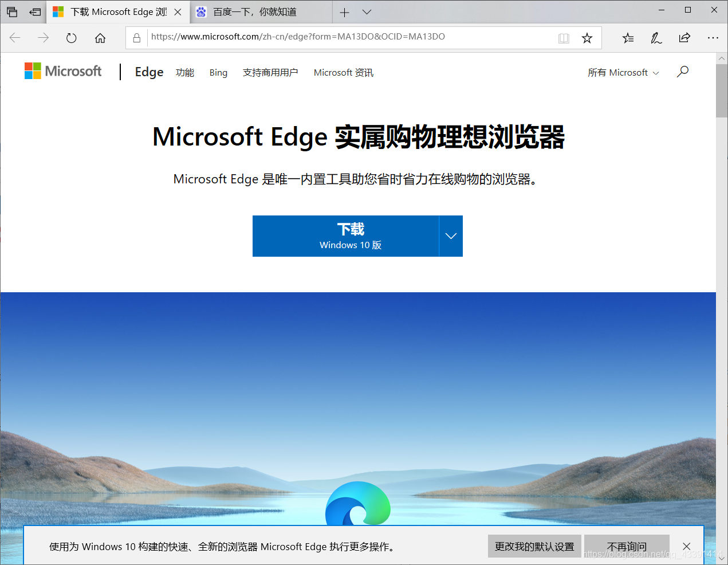Open site search magnifier icon

click(x=682, y=72)
